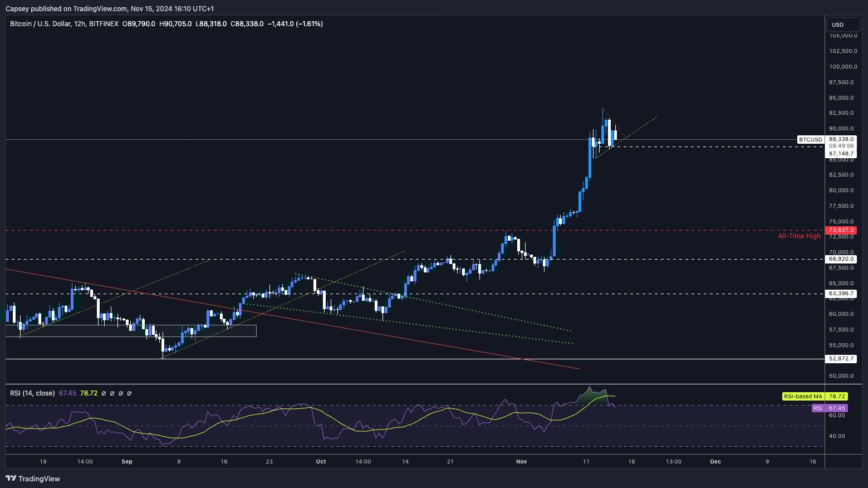Image resolution: width=868 pixels, height=488 pixels.
Task: Open the BITFINEX exchange selector
Action: [104, 24]
